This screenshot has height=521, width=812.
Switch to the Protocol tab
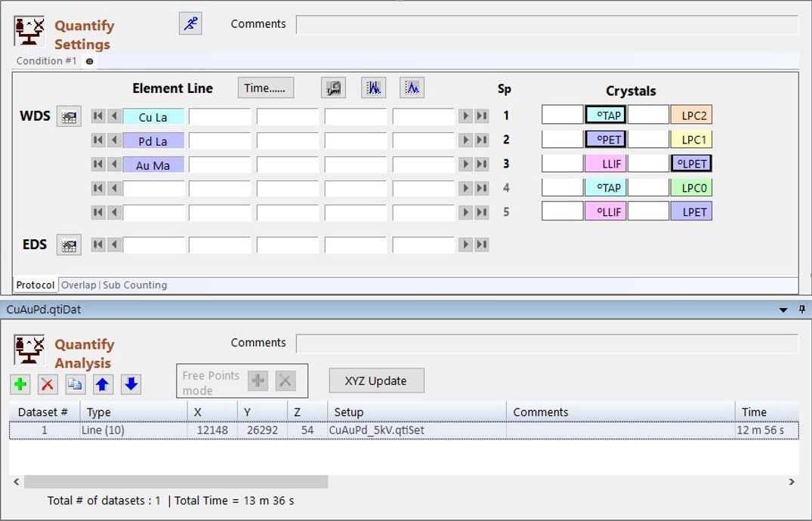(36, 285)
